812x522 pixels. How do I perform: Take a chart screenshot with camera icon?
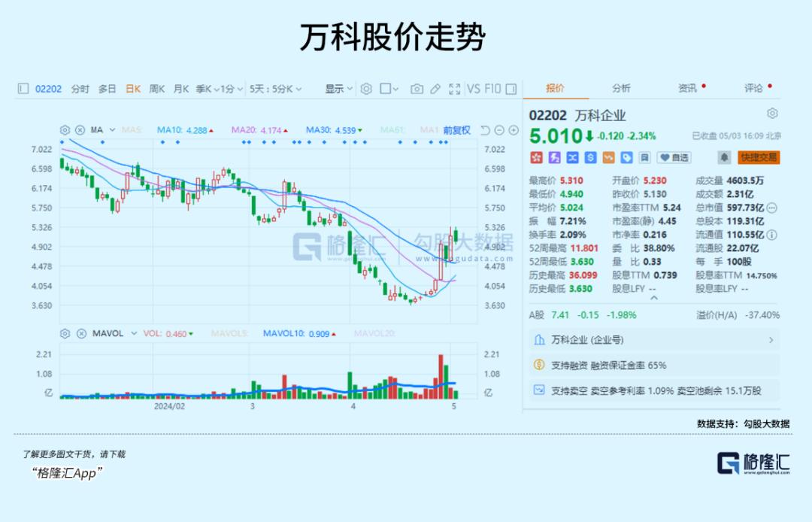(x=417, y=89)
